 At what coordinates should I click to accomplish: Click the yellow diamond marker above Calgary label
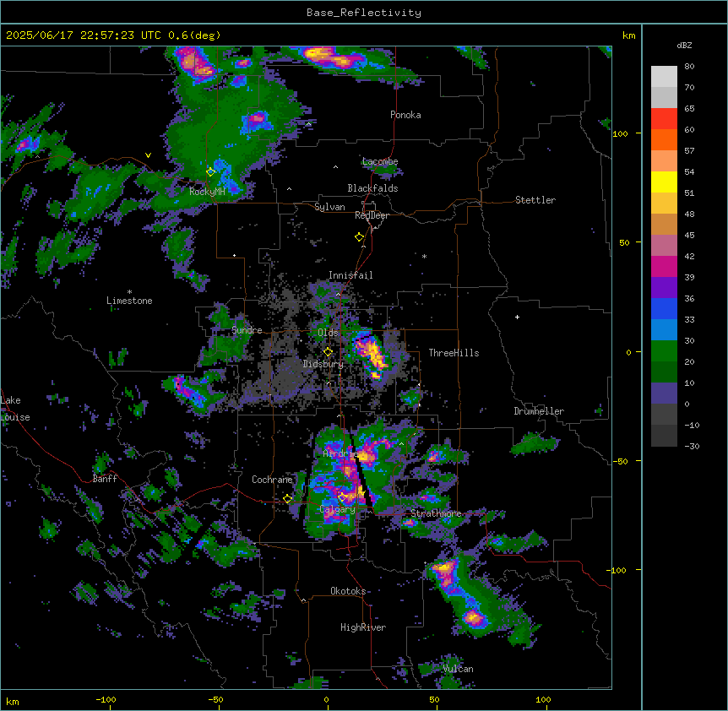click(x=342, y=497)
